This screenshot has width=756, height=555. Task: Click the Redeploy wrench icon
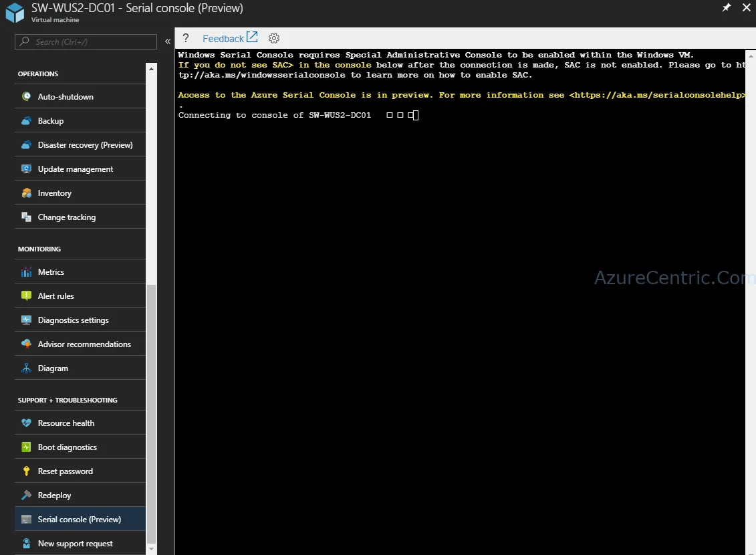[x=27, y=495]
